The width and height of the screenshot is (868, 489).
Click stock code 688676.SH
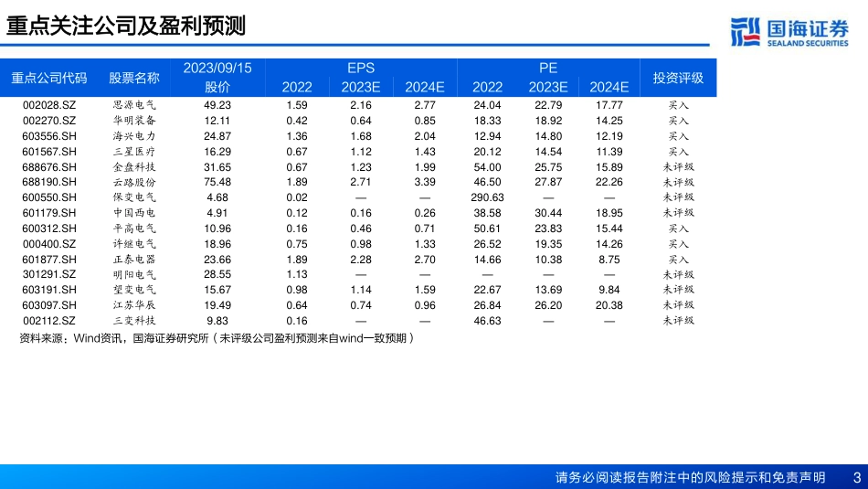click(49, 167)
